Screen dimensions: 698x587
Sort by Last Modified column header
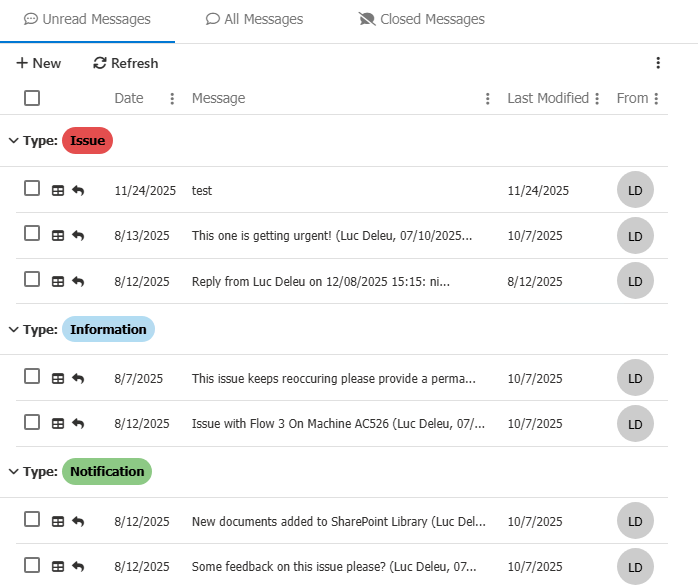[548, 98]
